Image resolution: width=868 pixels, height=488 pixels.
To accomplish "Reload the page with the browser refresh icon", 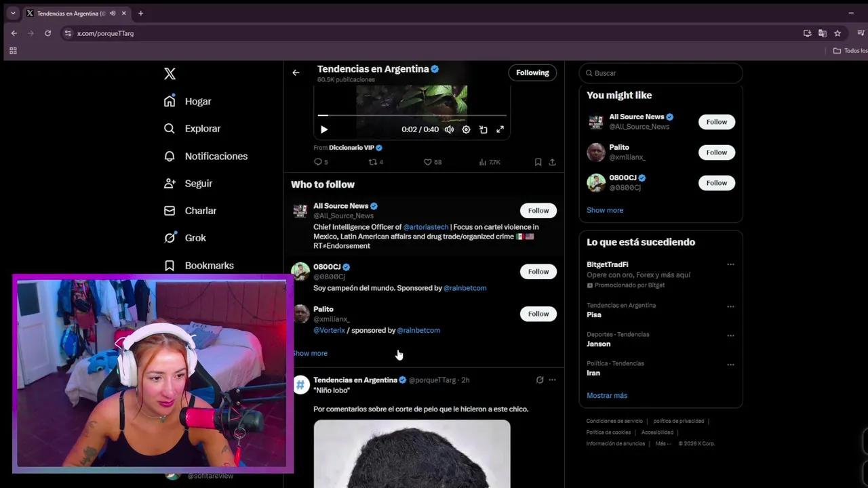I will click(47, 33).
